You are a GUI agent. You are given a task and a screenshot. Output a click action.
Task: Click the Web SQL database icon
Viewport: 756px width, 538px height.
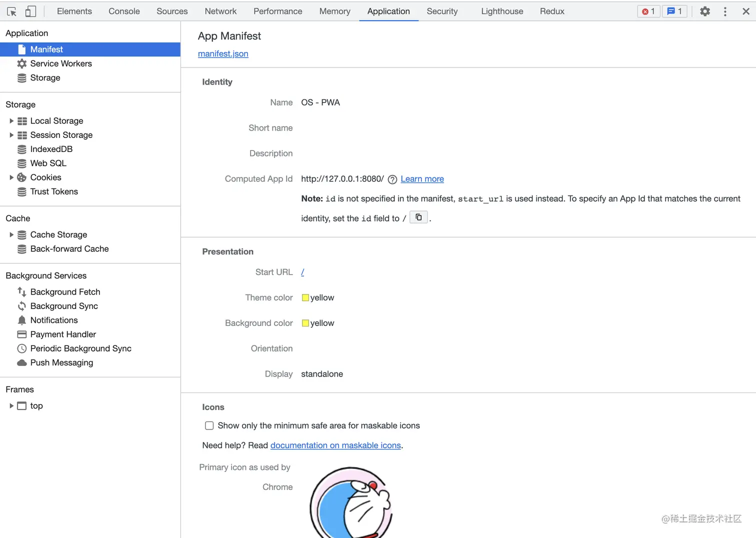tap(22, 163)
